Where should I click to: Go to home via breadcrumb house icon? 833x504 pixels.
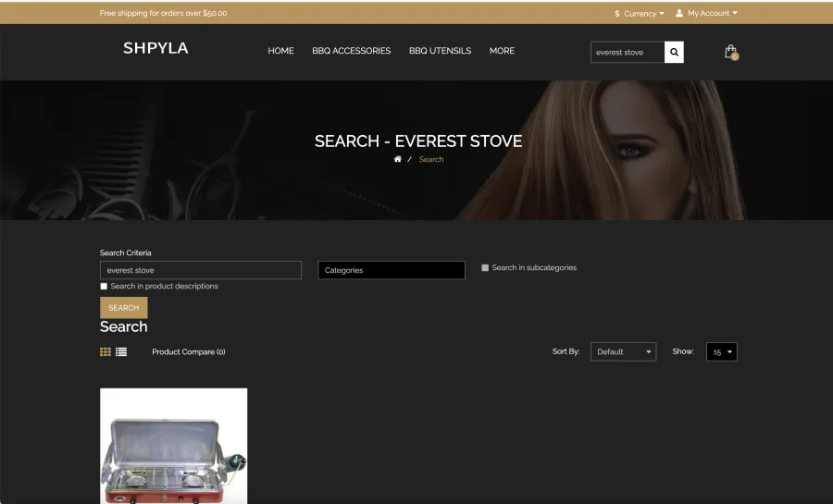point(397,159)
